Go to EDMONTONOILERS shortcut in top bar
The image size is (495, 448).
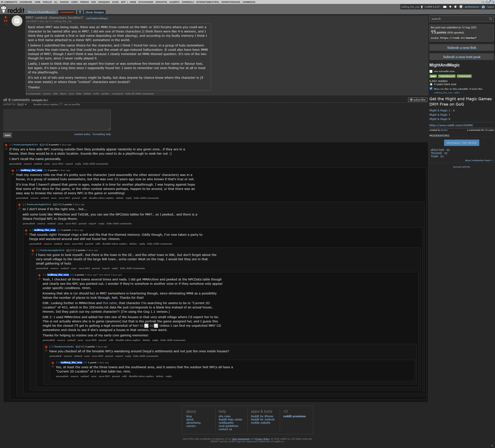pyautogui.click(x=231, y=2)
